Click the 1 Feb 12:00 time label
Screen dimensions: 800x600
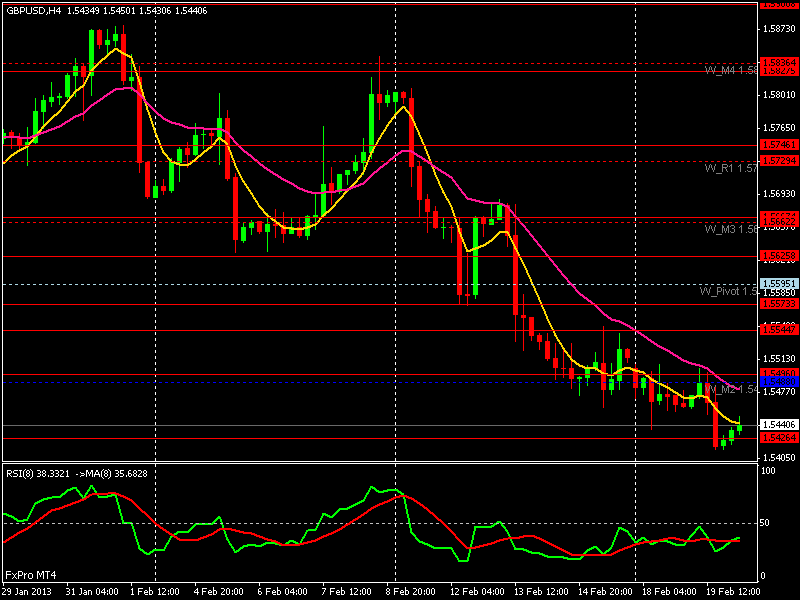pyautogui.click(x=155, y=592)
